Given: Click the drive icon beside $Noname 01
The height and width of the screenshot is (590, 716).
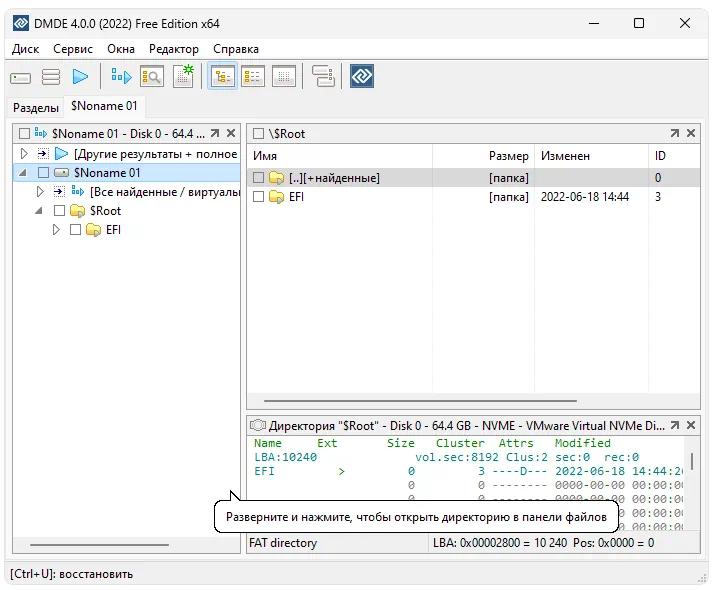Looking at the screenshot, I should (x=61, y=173).
